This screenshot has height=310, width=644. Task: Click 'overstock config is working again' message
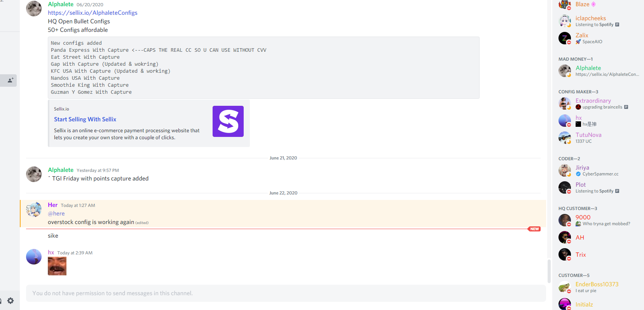(91, 222)
